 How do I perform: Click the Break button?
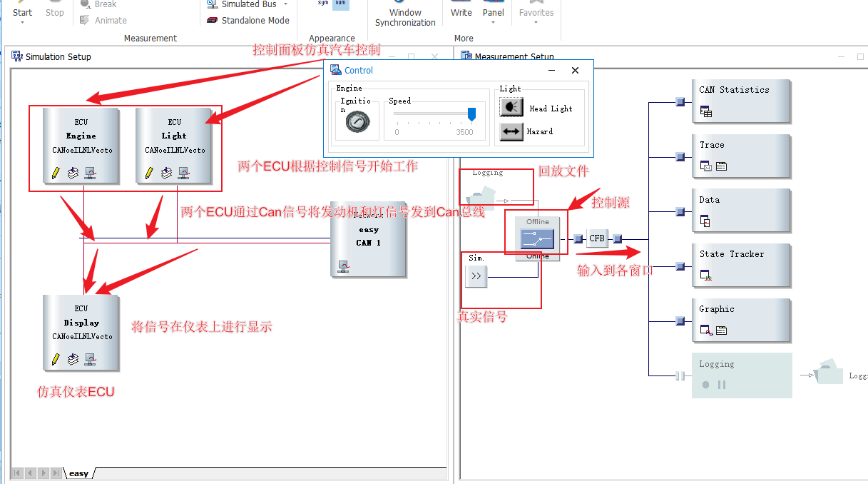(98, 4)
